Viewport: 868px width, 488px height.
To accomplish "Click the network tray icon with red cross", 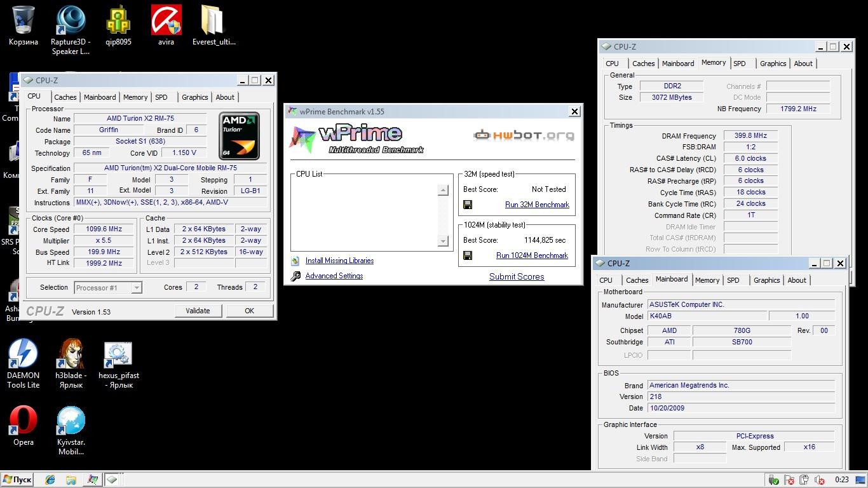I will [x=789, y=480].
